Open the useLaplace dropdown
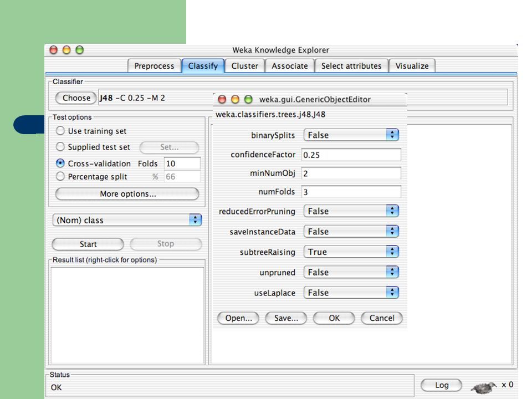Viewport: 532px width, 399px height. coord(351,293)
